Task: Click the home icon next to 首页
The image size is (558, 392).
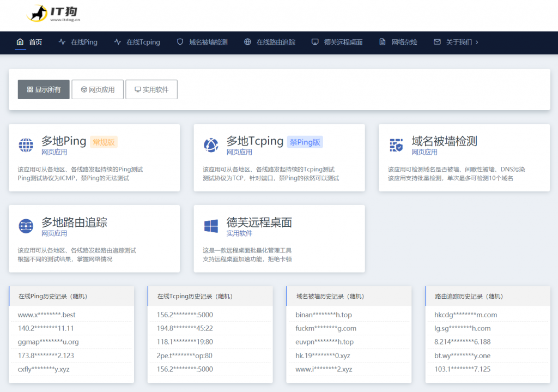Action: (20, 41)
